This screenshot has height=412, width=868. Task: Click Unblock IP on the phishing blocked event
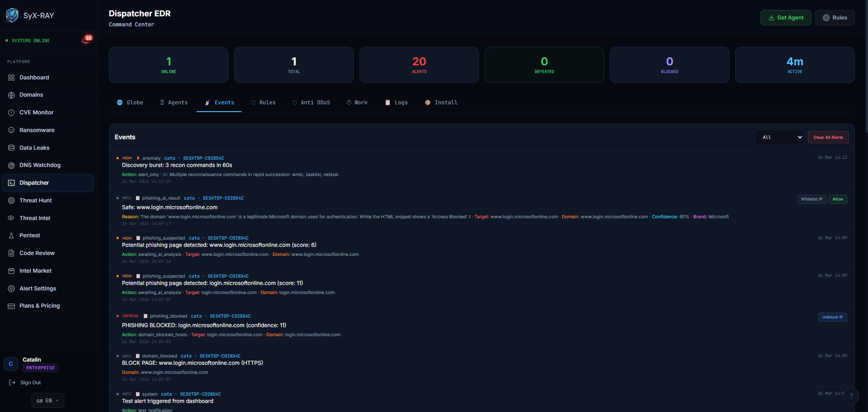[832, 317]
